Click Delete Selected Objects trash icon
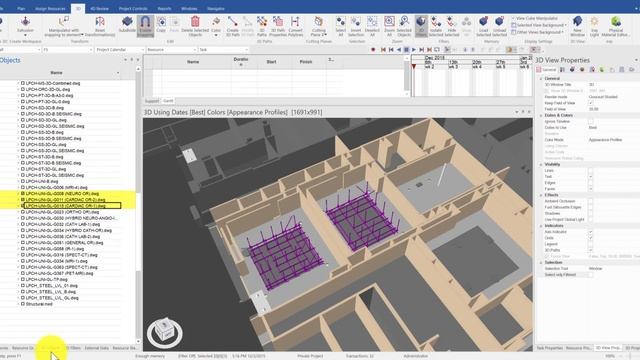This screenshot has height=360, width=640. point(195,22)
